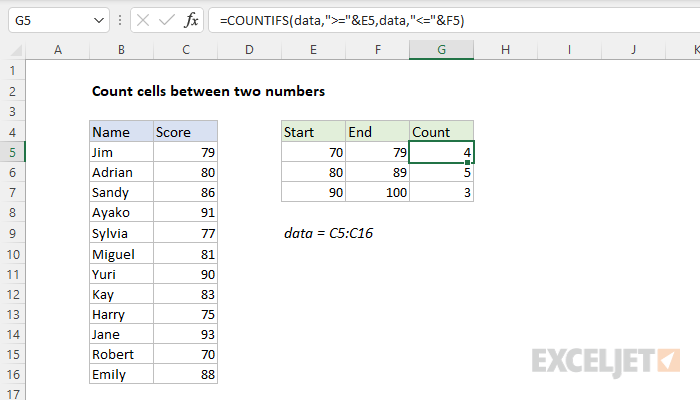700x400 pixels.
Task: Click the 'Name' header cell
Action: click(121, 132)
